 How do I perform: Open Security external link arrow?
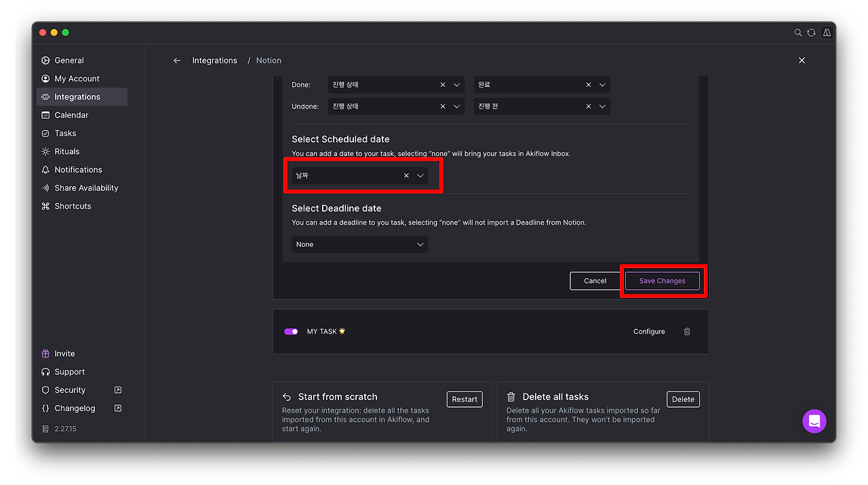[118, 390]
